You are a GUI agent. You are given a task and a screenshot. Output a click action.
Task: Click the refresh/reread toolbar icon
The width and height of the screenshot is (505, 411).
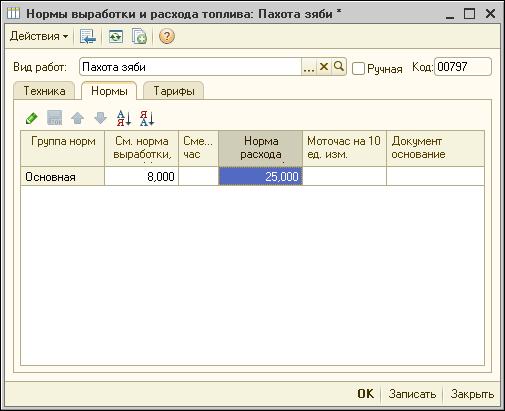click(x=116, y=36)
